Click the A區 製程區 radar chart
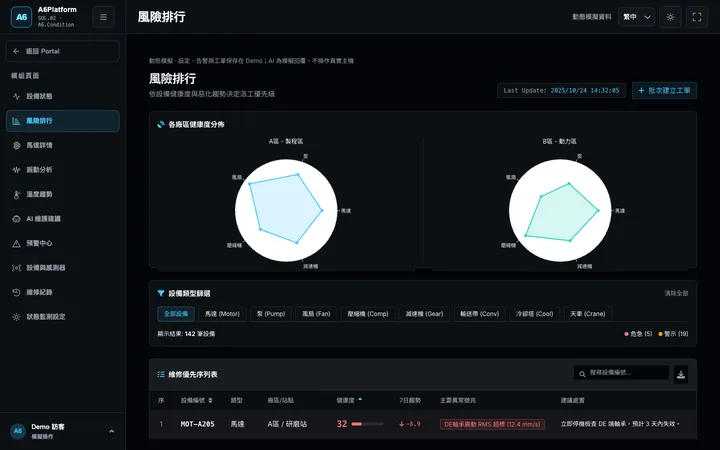This screenshot has height=450, width=720. click(286, 210)
